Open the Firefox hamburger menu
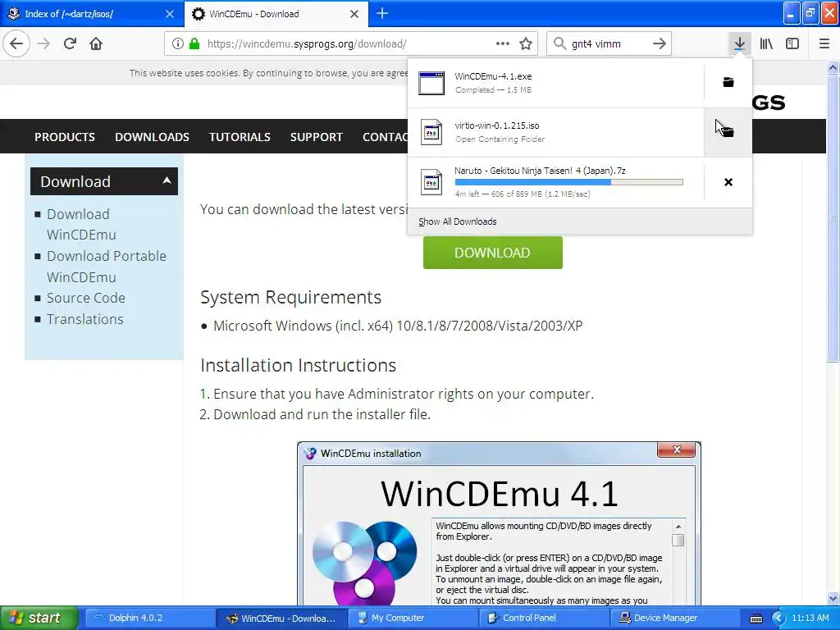 [824, 43]
